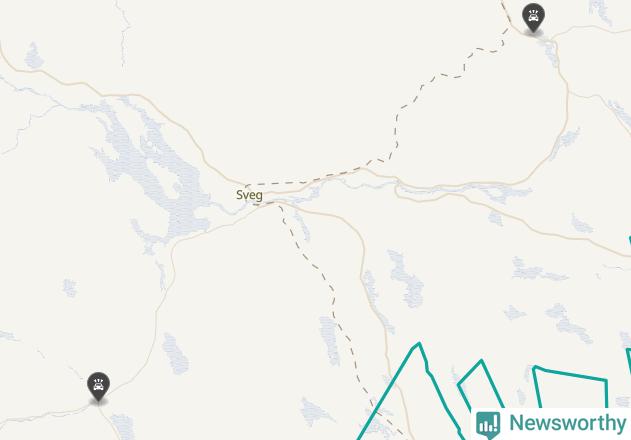Click the long lake above the rightmost teal area

(x=569, y=323)
